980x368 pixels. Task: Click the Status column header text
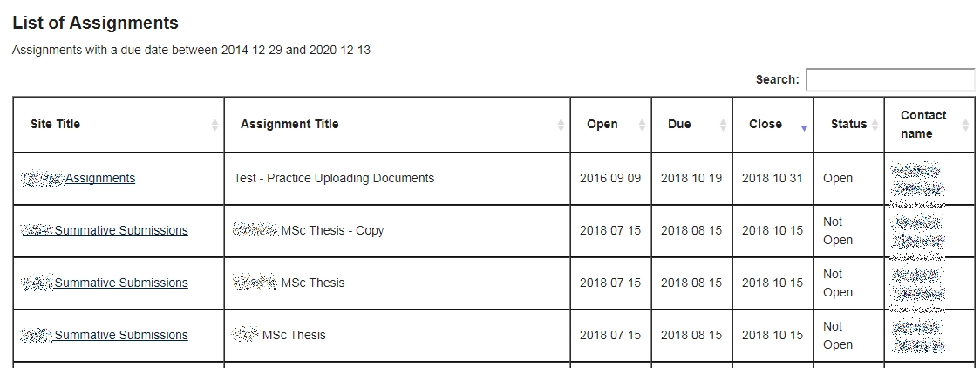[x=848, y=125]
